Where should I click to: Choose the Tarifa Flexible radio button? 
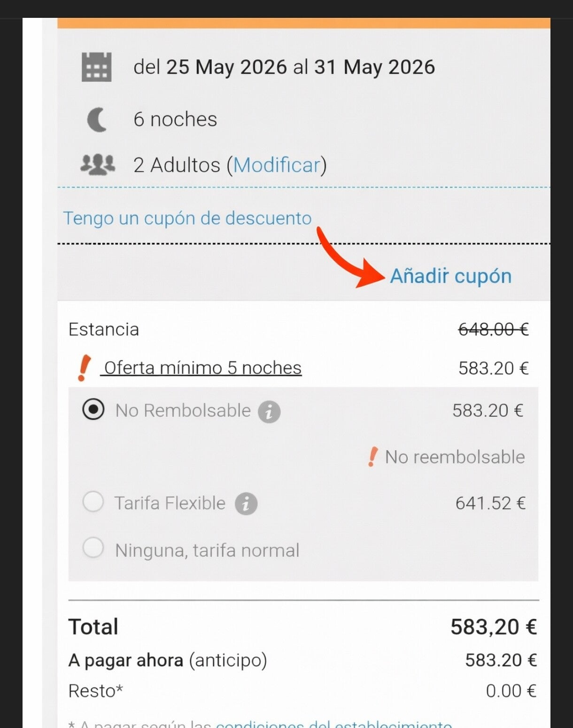coord(93,502)
